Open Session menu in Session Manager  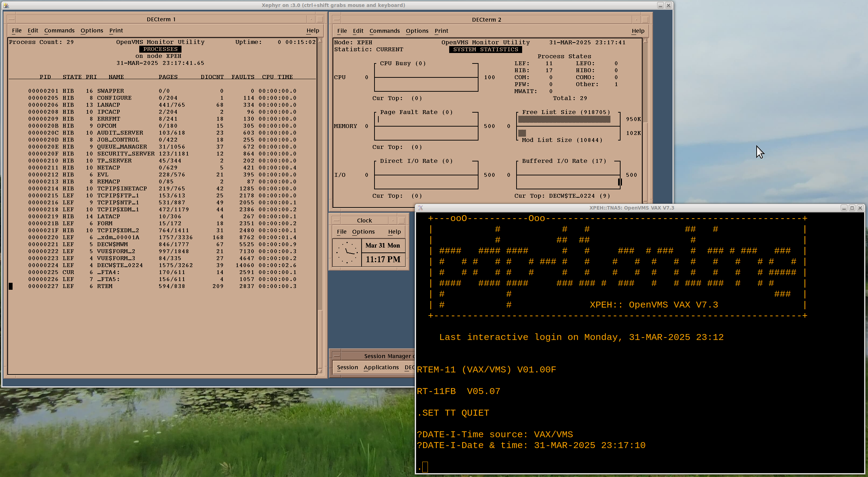coord(347,368)
